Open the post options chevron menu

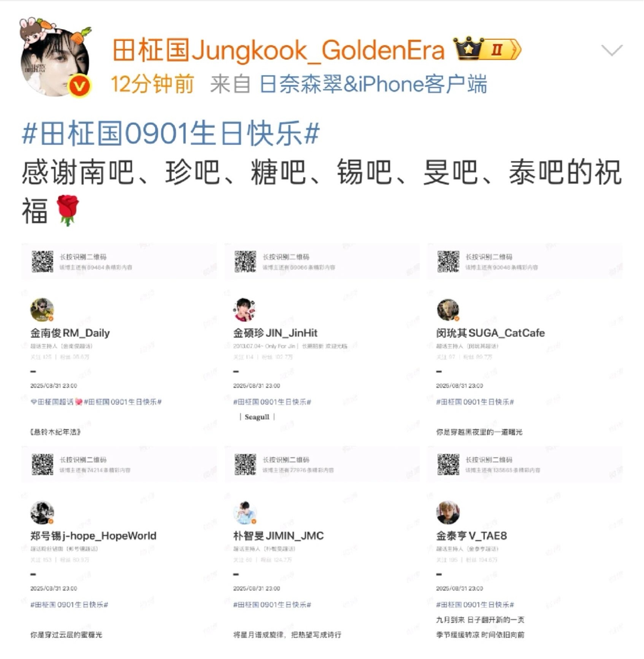point(612,50)
